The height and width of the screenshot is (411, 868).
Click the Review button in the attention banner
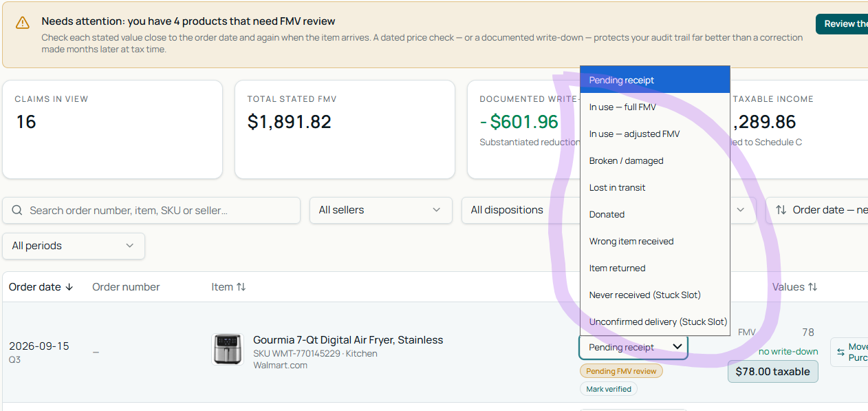click(x=842, y=24)
